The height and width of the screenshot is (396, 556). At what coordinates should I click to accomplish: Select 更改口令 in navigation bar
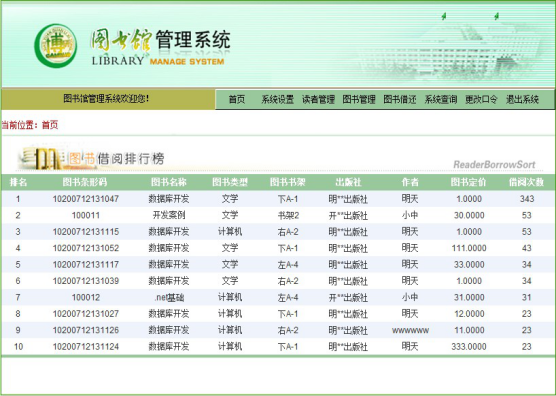481,99
